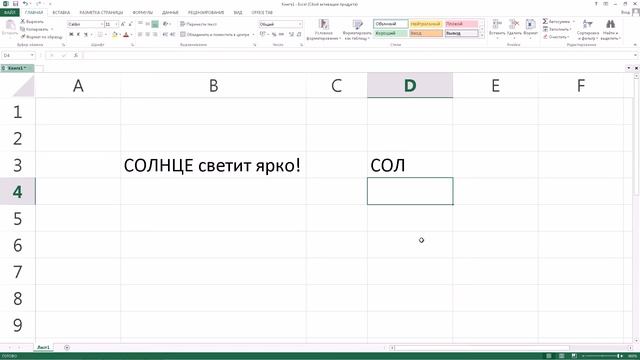Click the Name Box showing D4
The image size is (640, 360).
click(x=18, y=55)
